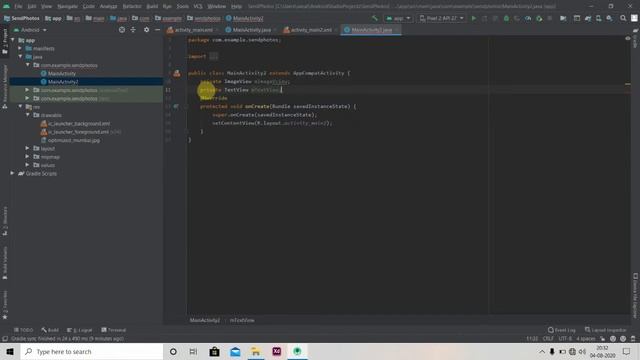Expand the manifests folder
Image resolution: width=640 pixels, height=360 pixels.
[x=20, y=48]
